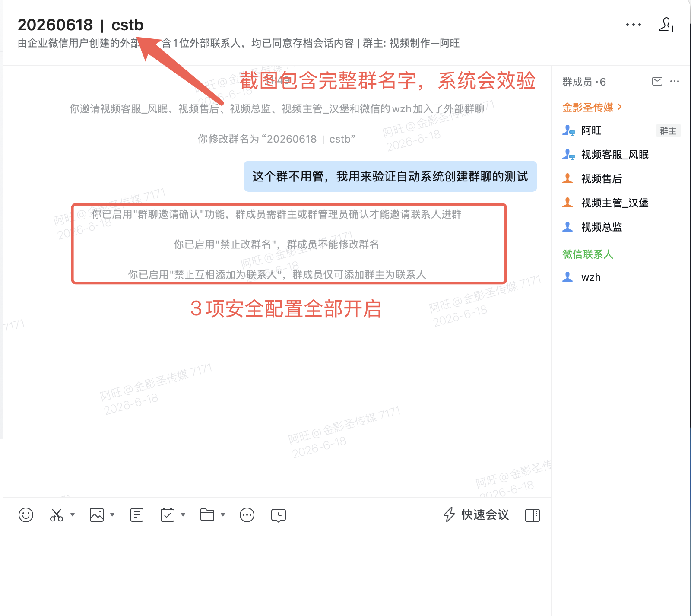Click the circled ellipsis more tools icon
Viewport: 691px width, 616px height.
click(247, 515)
